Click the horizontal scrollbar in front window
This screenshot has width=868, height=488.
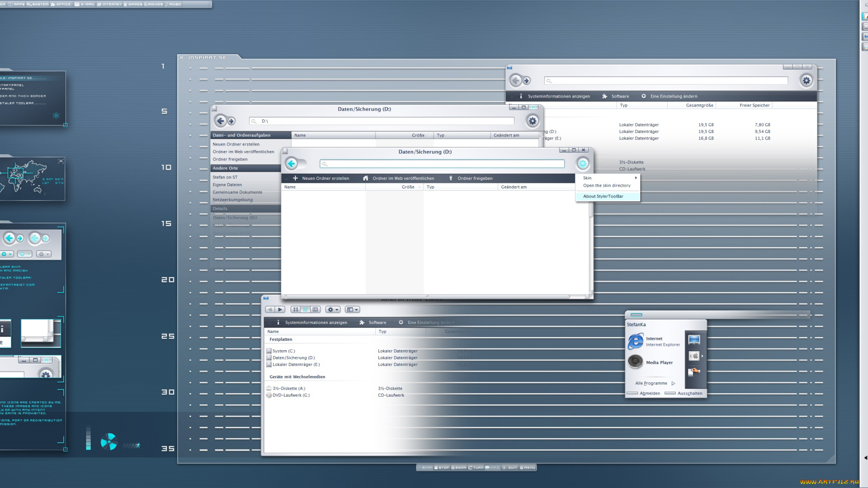[427, 297]
